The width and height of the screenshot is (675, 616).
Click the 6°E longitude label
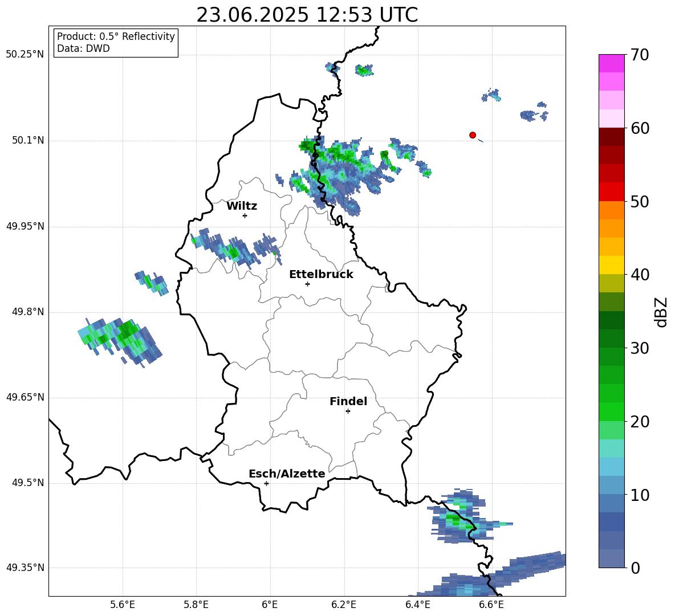point(270,605)
